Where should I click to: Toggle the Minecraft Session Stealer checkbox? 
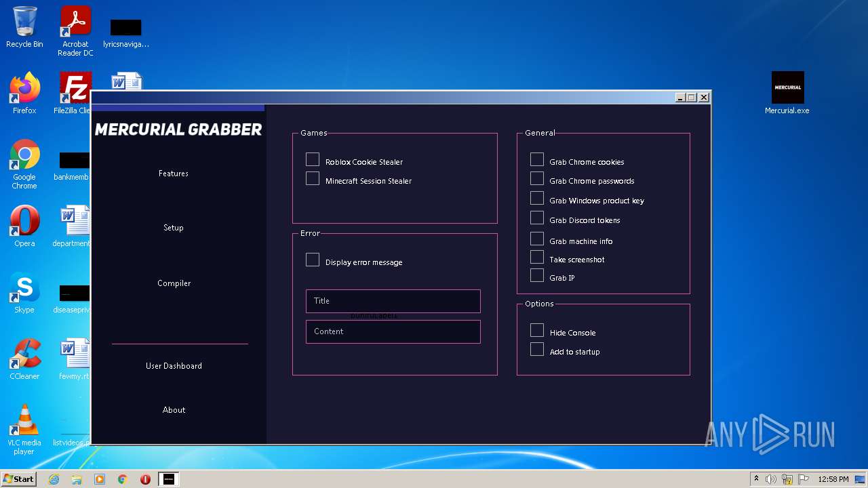coord(313,179)
